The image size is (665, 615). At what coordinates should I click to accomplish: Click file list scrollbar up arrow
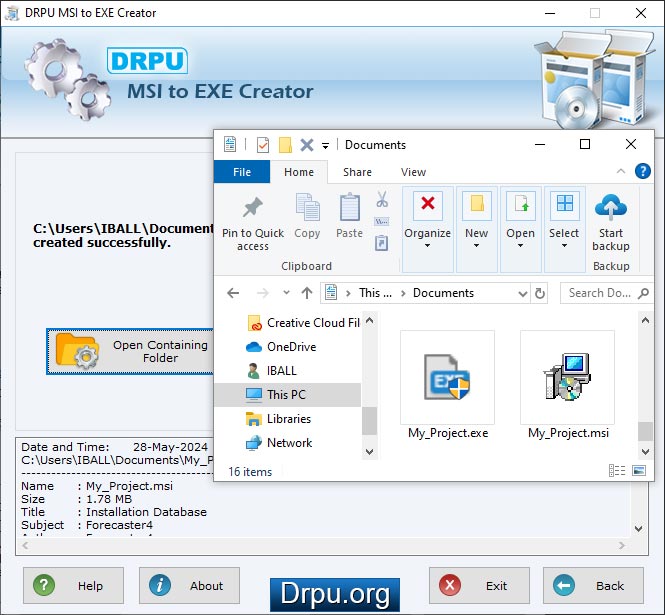tap(645, 321)
